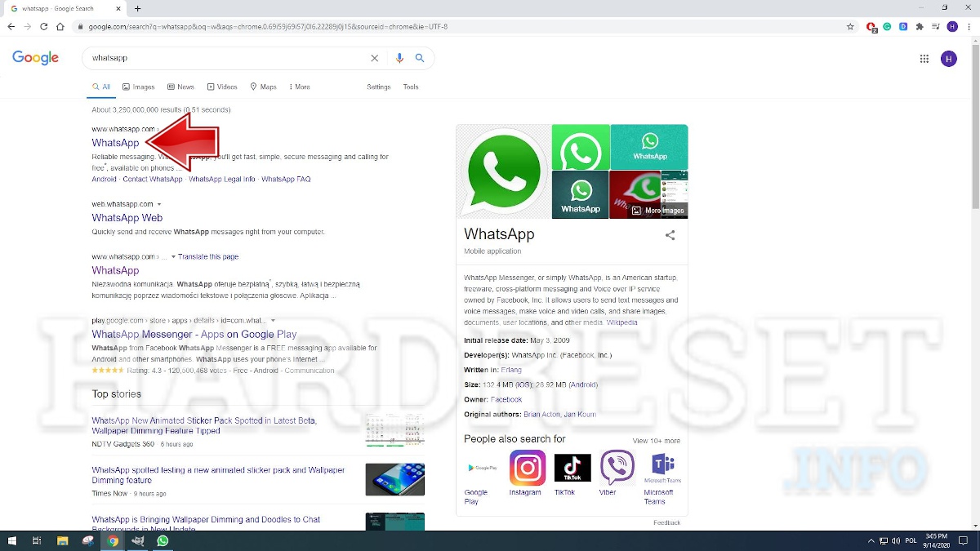
Task: Open search Settings
Action: 379,87
